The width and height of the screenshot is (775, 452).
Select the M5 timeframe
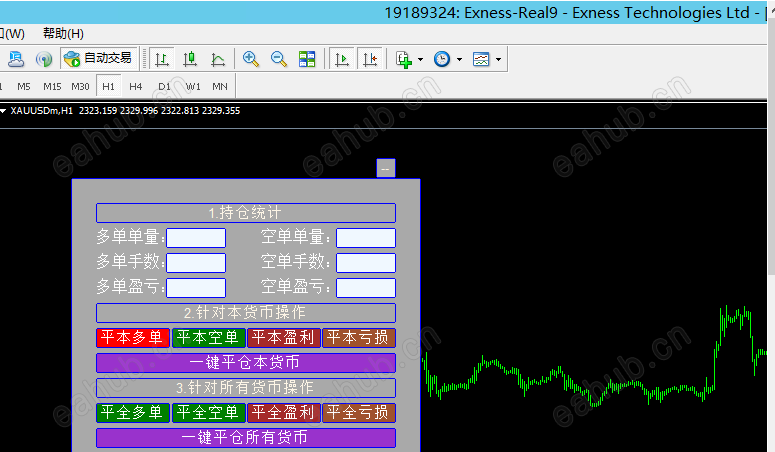click(24, 87)
